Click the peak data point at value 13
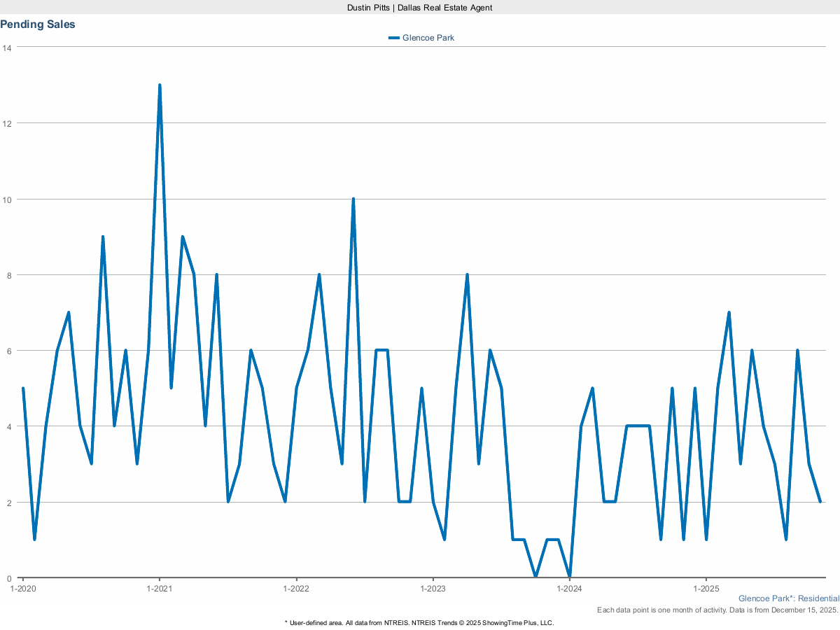 coord(161,84)
